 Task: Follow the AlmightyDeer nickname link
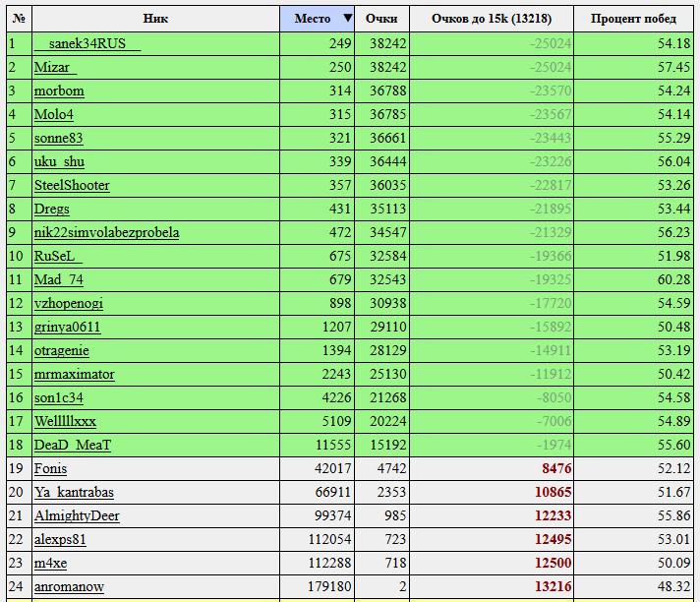click(77, 516)
